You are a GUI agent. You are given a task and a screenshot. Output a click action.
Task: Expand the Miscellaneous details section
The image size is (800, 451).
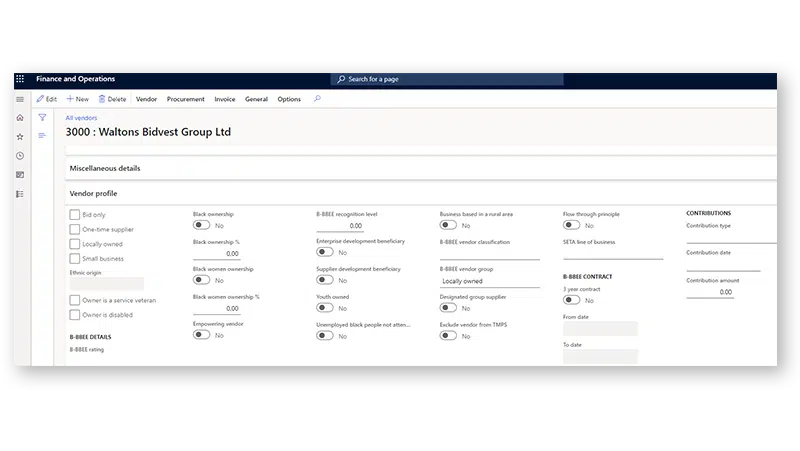point(104,168)
